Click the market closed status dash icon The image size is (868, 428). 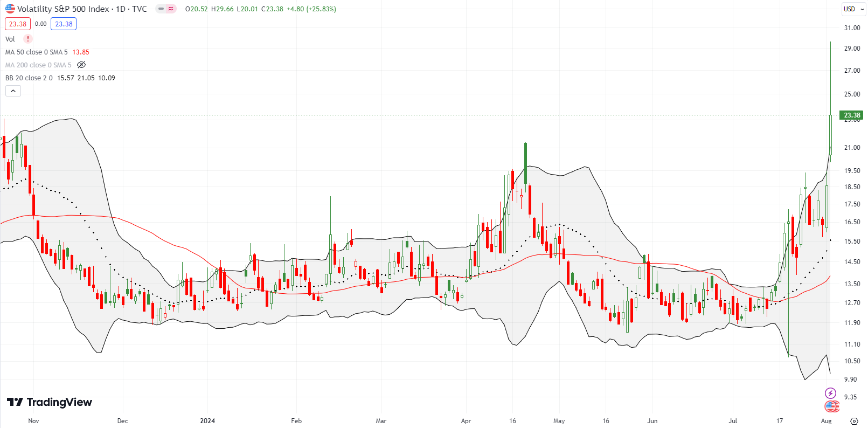pyautogui.click(x=161, y=9)
